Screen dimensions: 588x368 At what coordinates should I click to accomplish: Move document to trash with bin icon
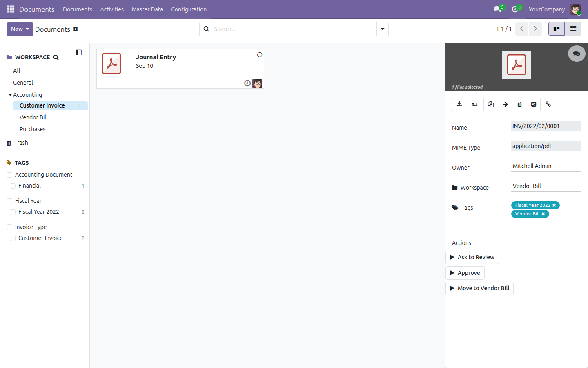[x=519, y=104]
